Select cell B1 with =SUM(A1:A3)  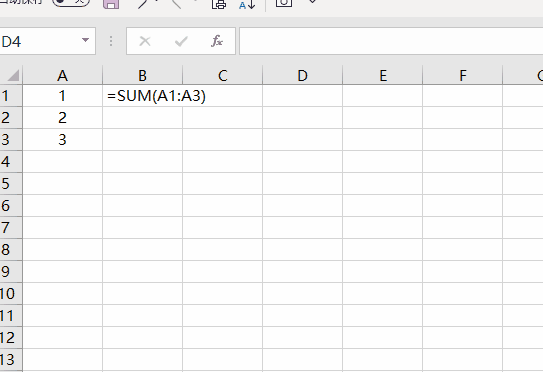[142, 96]
